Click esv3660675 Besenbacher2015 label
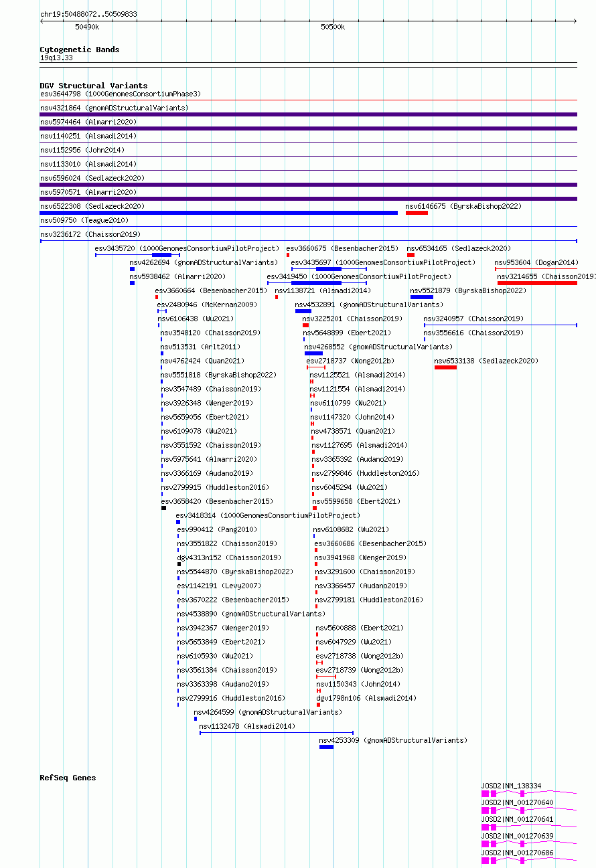 pyautogui.click(x=342, y=248)
